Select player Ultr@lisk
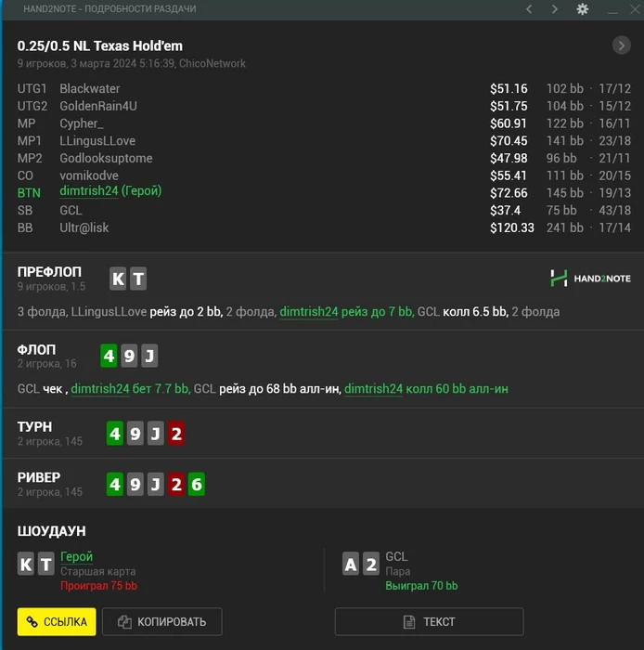 84,228
